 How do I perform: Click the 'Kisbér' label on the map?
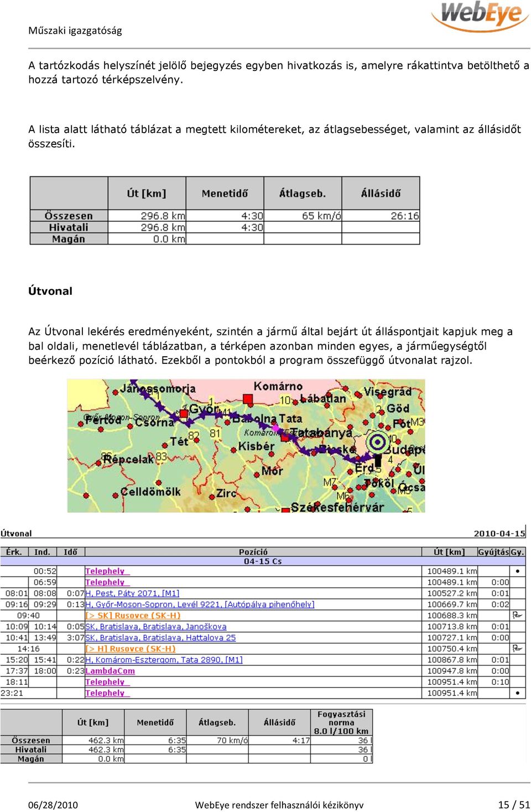coord(256,446)
